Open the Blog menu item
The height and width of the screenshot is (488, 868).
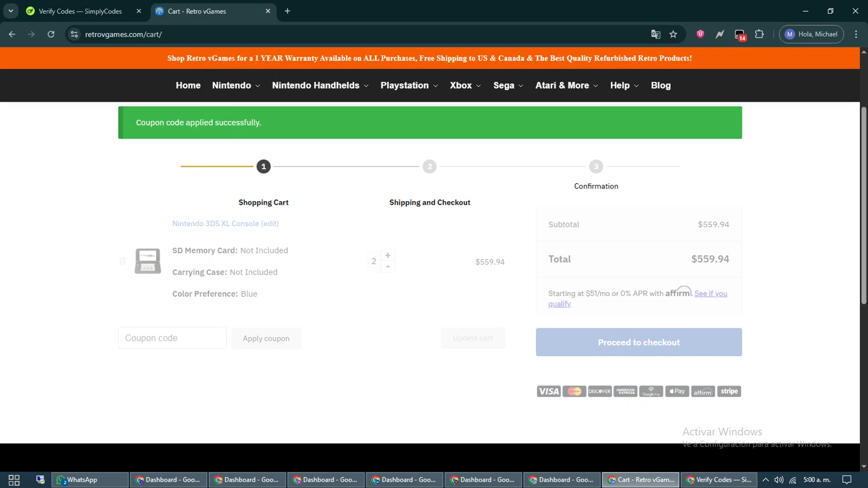point(661,85)
